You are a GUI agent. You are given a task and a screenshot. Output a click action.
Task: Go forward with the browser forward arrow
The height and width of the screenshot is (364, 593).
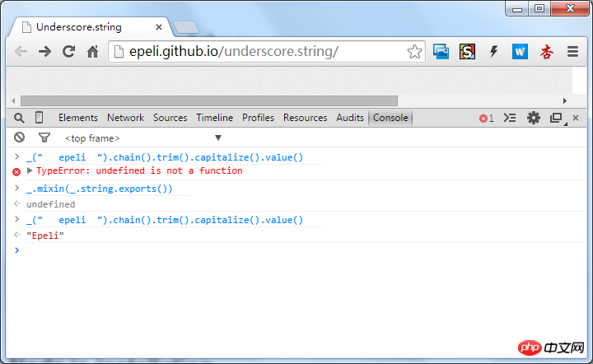[45, 51]
